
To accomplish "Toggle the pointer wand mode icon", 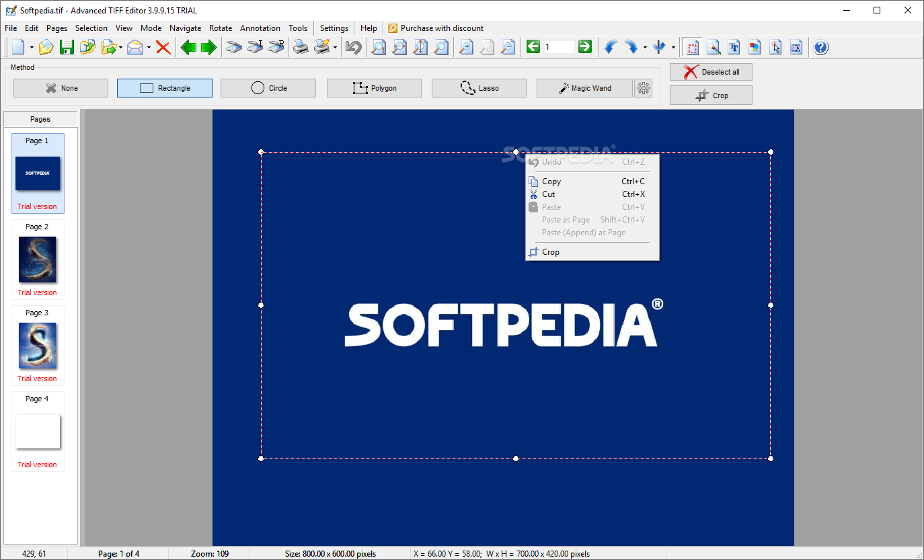I will (776, 47).
